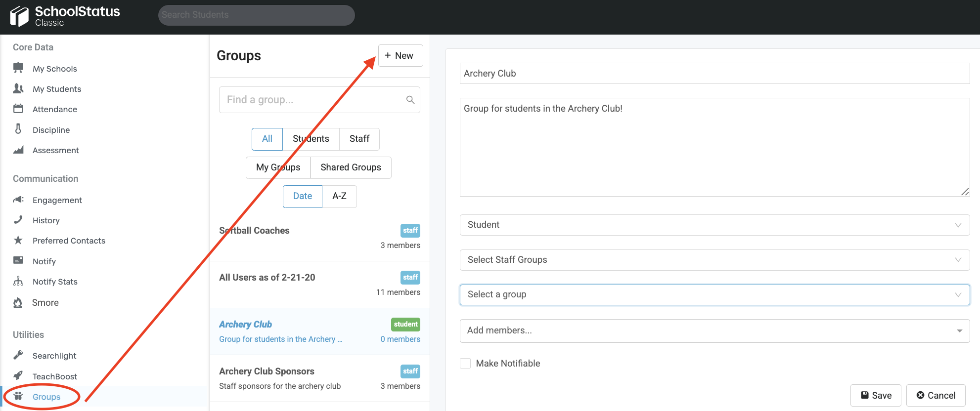980x411 pixels.
Task: Click the Preferred Contacts star icon
Action: (x=18, y=240)
